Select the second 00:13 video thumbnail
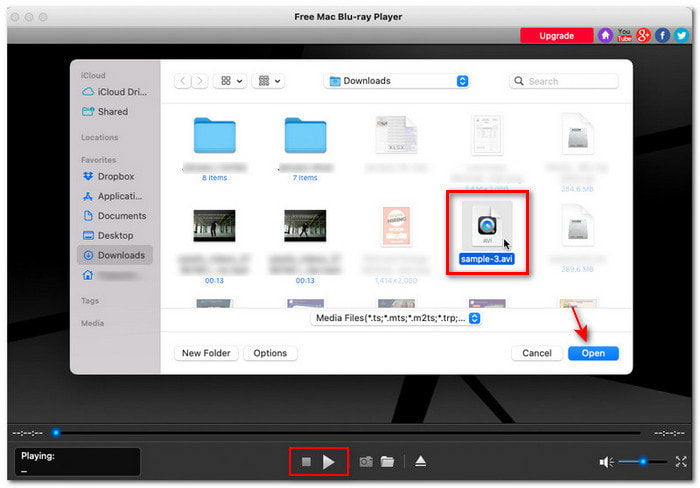Image resolution: width=700 pixels, height=488 pixels. coord(305,225)
